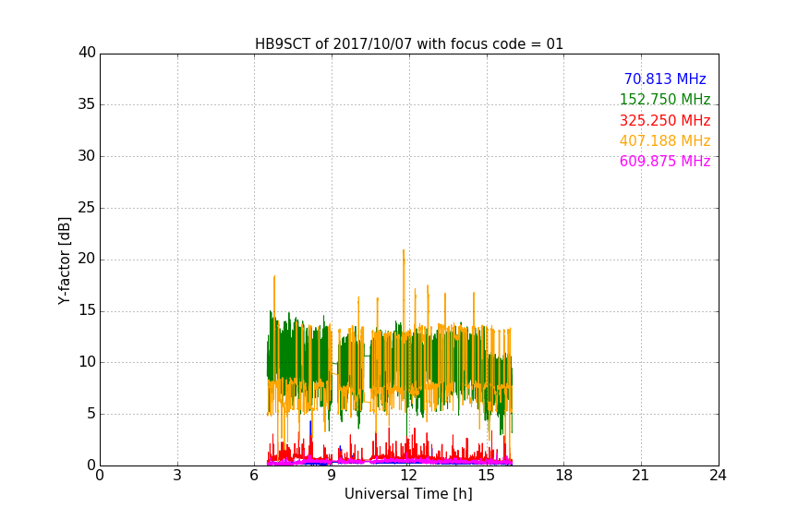Select the 407.188 MHz legend label

pyautogui.click(x=665, y=140)
